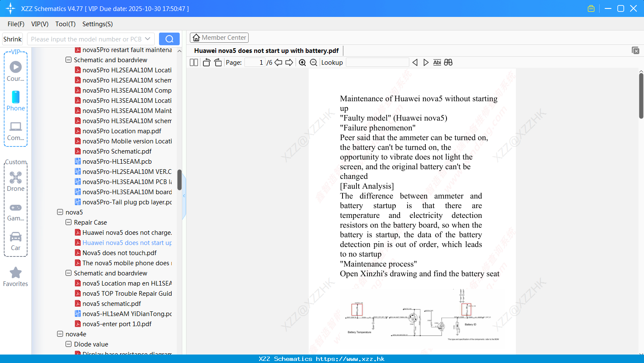Open nova5Pro-Tail plug pcb layer file

coord(123,202)
